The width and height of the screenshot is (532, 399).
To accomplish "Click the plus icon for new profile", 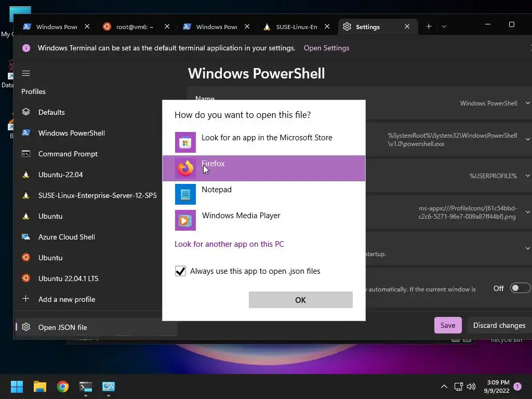I will point(26,299).
